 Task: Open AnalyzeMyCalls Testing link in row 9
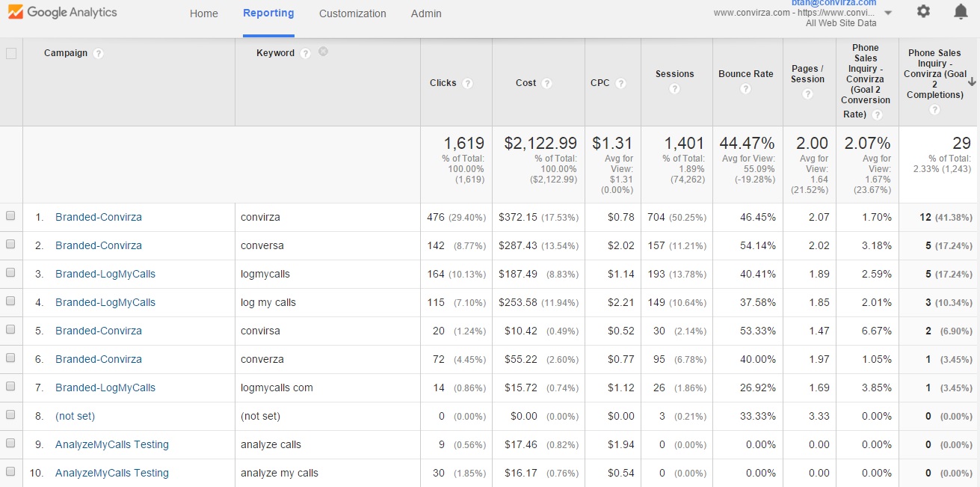point(112,444)
